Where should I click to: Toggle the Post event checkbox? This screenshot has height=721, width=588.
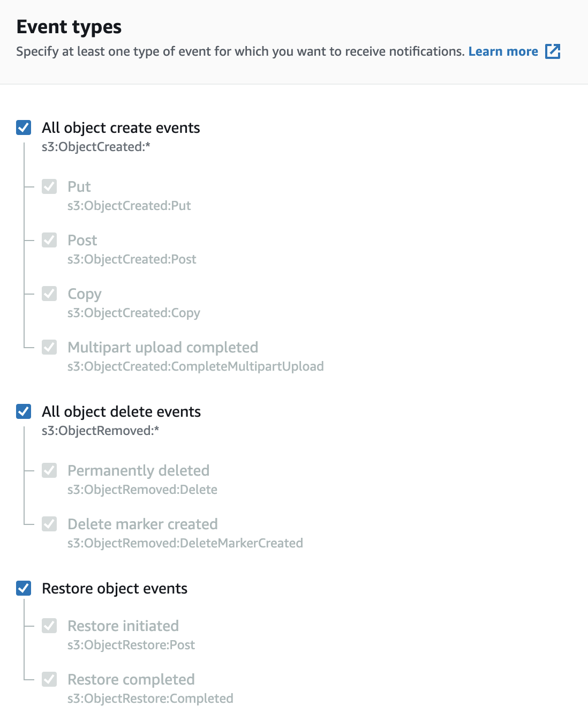coord(49,240)
